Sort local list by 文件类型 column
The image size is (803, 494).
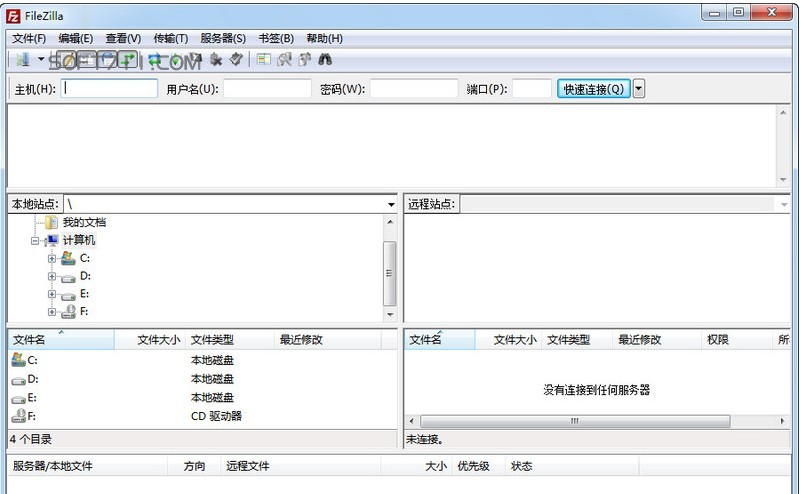pos(229,340)
